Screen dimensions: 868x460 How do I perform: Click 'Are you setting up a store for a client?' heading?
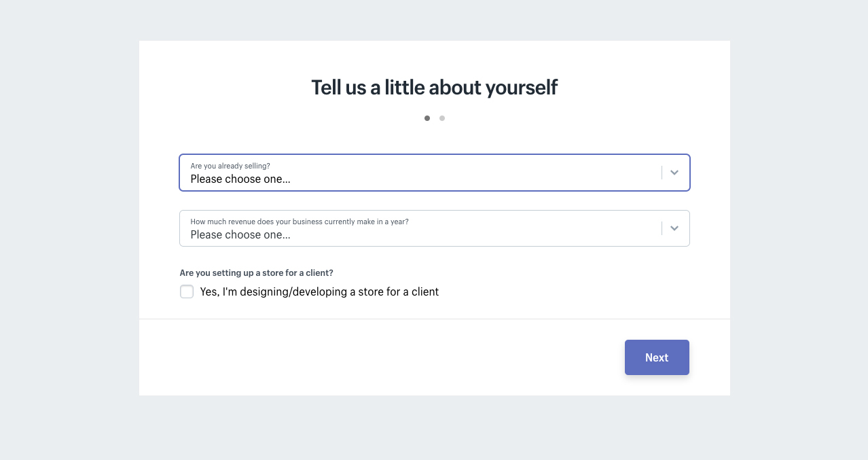pos(256,273)
